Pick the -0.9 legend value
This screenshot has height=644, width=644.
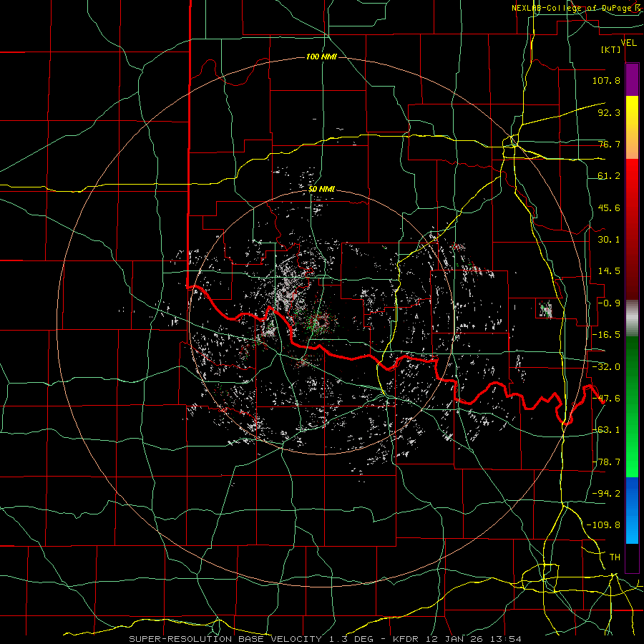(x=609, y=303)
